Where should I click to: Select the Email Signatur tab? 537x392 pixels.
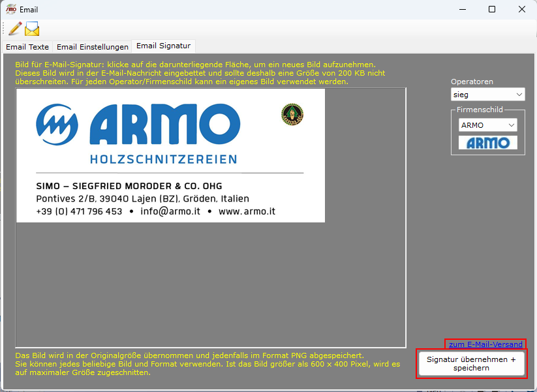(163, 46)
